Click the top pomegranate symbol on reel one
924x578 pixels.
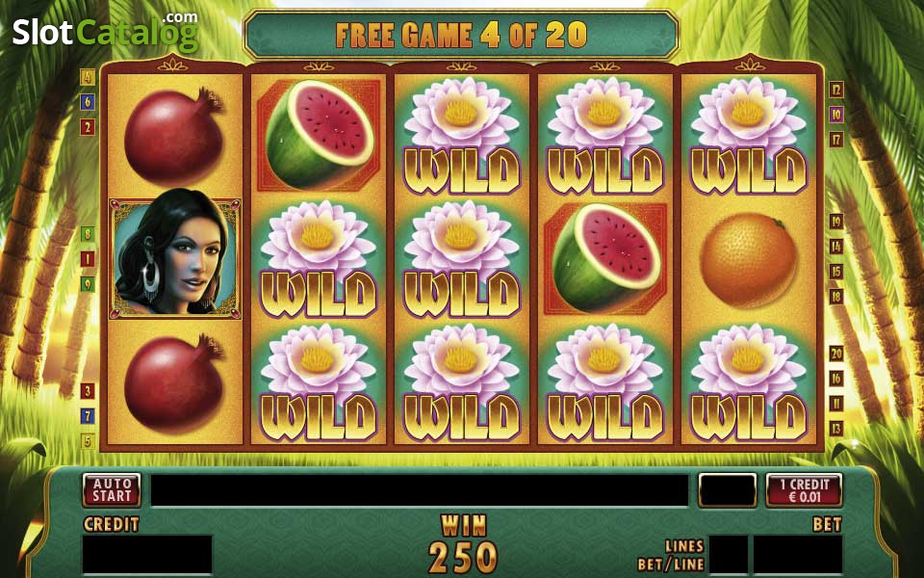click(x=173, y=135)
